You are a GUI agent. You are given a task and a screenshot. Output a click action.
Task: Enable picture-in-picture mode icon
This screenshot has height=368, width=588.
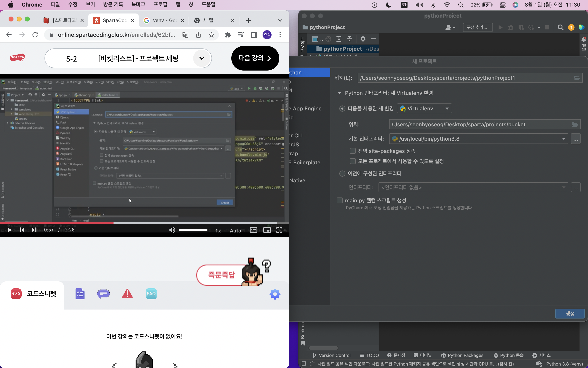(x=267, y=230)
